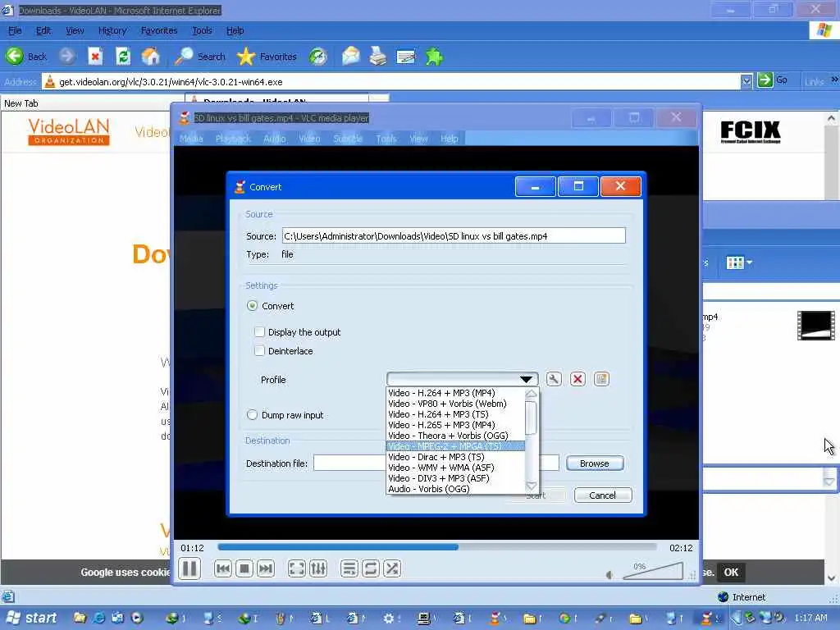Stop playback in VLC player
Viewport: 840px width, 630px height.
(244, 568)
